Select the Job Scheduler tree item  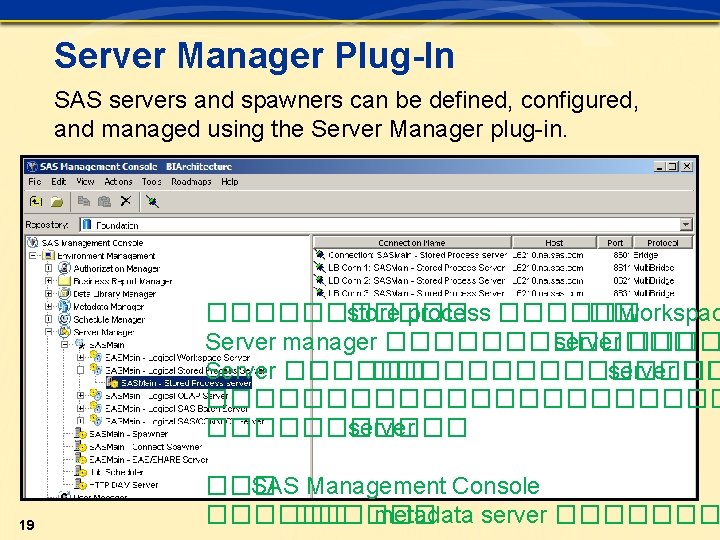click(x=116, y=472)
